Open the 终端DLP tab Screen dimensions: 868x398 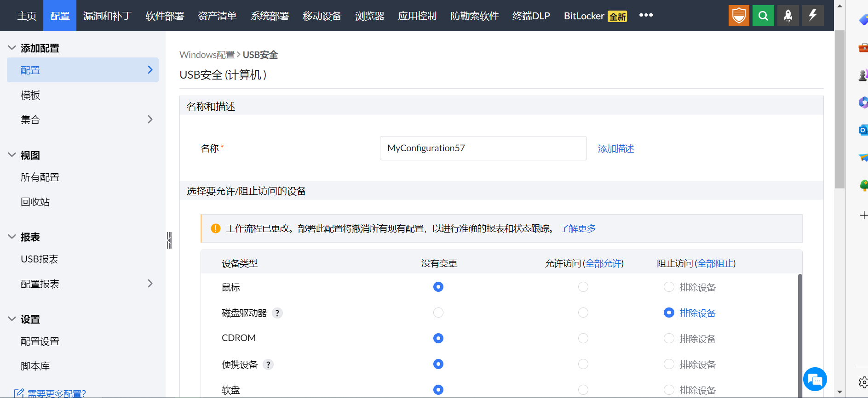pos(531,16)
